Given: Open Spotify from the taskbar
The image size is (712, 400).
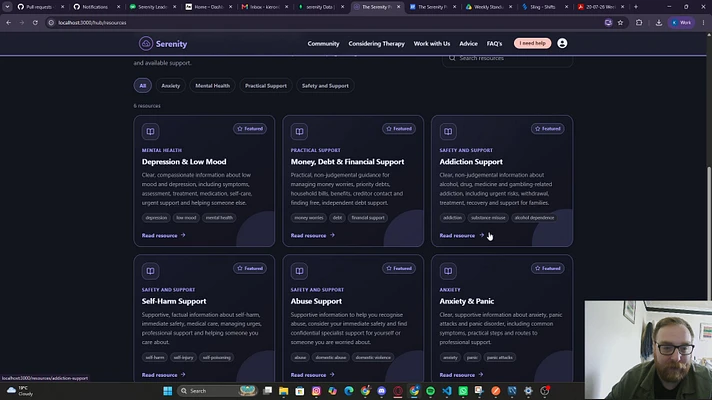Looking at the screenshot, I should [430, 391].
